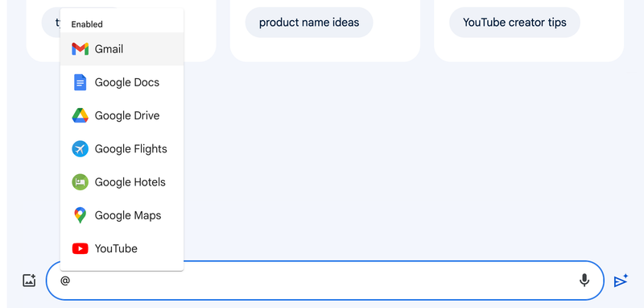
Task: Click the "YouTube creator tips" suggestion chip
Action: pyautogui.click(x=514, y=23)
